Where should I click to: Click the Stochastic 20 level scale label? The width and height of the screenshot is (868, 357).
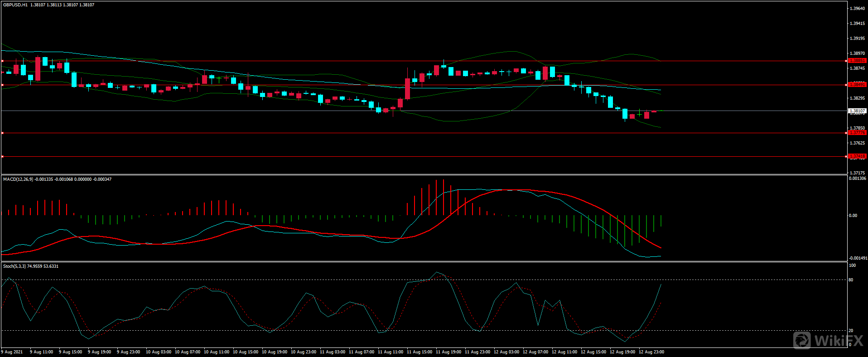pyautogui.click(x=851, y=331)
